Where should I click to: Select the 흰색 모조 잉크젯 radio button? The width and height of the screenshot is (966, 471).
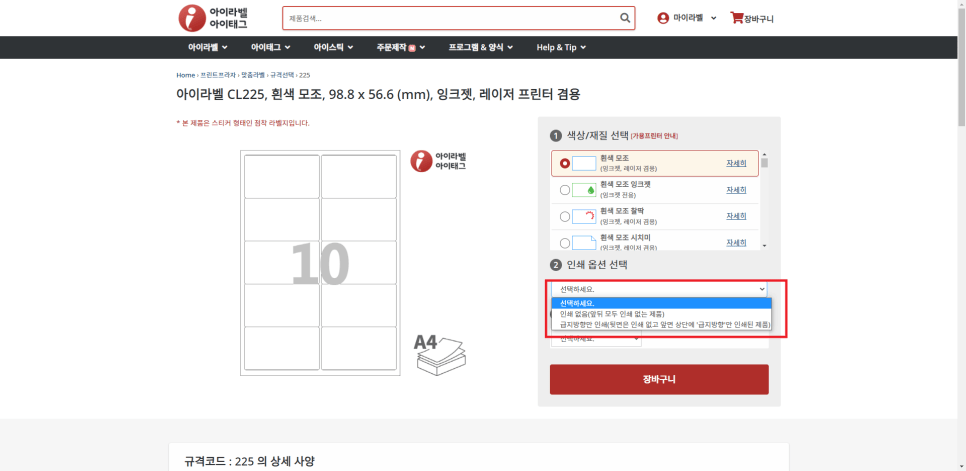tap(564, 190)
